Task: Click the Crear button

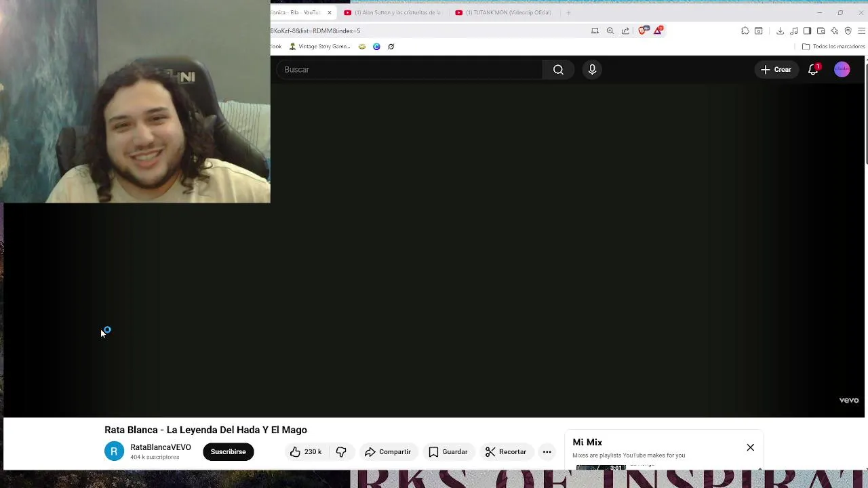Action: [x=776, y=69]
